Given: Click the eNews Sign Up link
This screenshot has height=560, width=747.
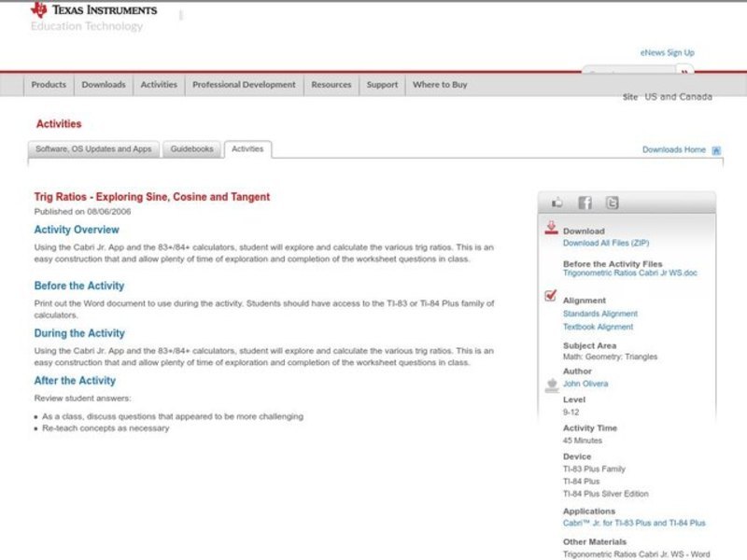Looking at the screenshot, I should tap(667, 53).
